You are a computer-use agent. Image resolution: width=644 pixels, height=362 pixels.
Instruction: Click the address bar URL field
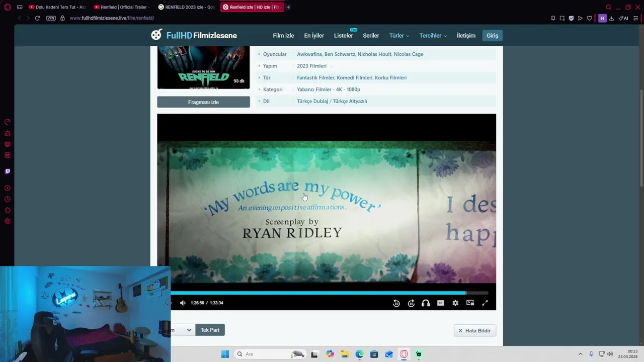pyautogui.click(x=112, y=18)
